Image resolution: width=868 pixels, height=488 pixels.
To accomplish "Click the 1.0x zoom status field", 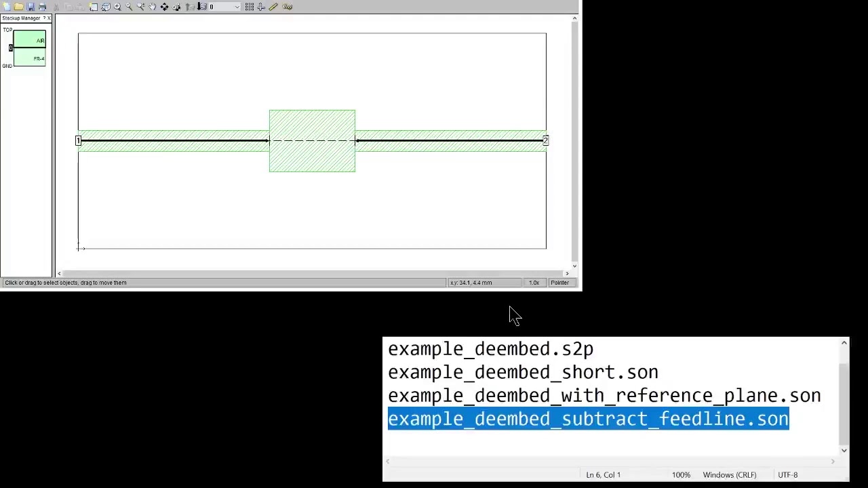I will (x=534, y=283).
